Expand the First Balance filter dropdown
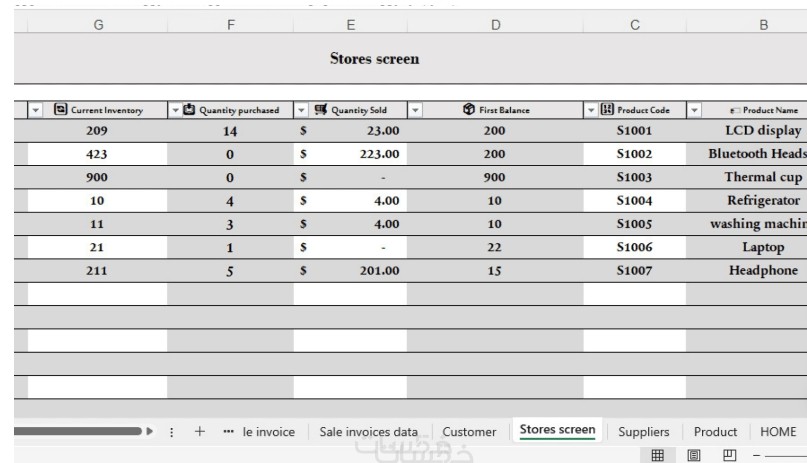The image size is (807, 463). pyautogui.click(x=416, y=110)
